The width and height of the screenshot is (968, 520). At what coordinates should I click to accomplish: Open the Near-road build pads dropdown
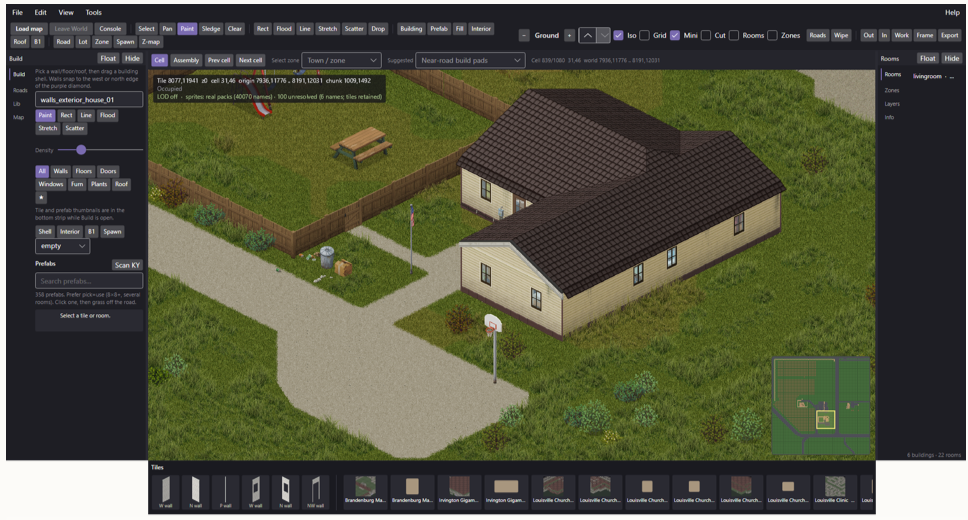coord(470,60)
